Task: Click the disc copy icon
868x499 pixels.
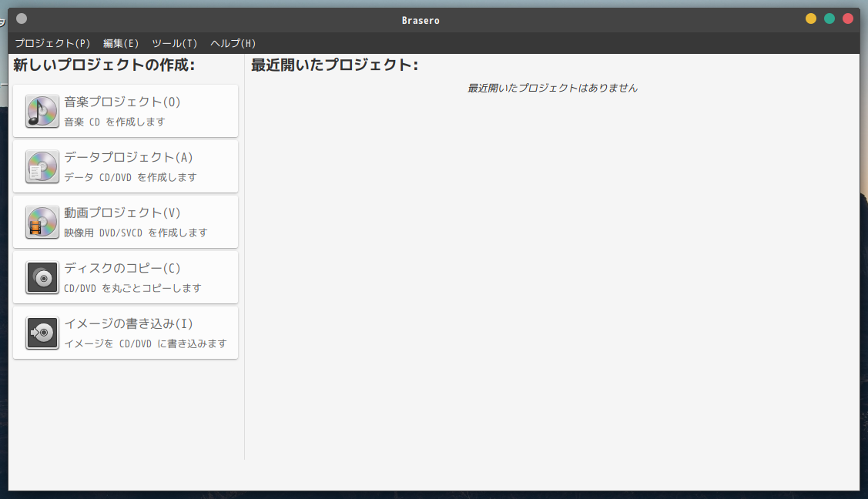Action: coord(42,277)
